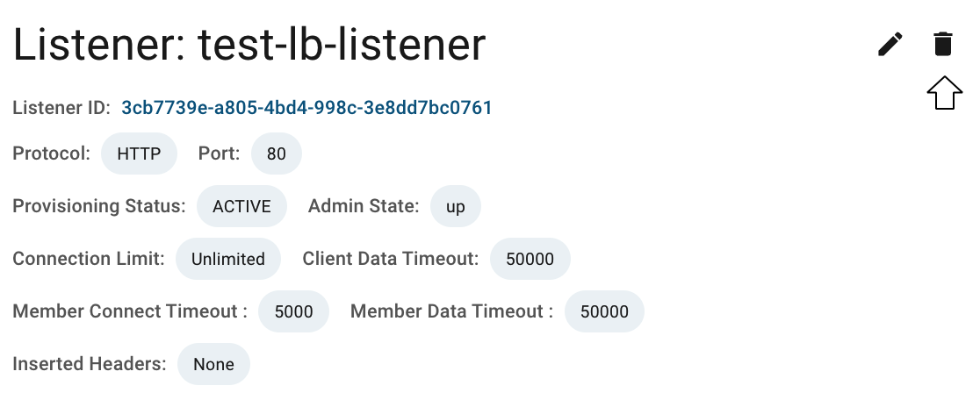Click the pencil edit listener icon
Screen dimensions: 980x400
click(x=890, y=45)
